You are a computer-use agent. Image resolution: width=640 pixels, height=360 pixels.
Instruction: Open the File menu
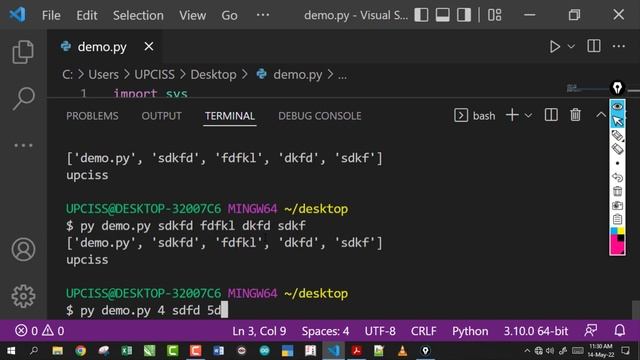[51, 16]
